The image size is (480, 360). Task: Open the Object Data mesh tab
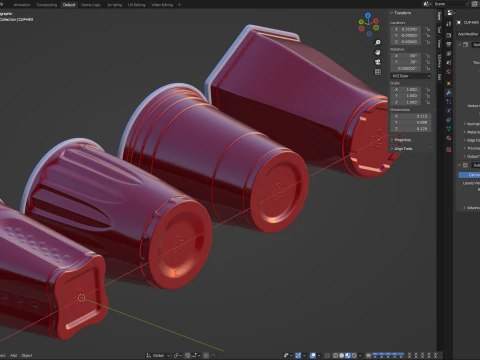pyautogui.click(x=449, y=129)
